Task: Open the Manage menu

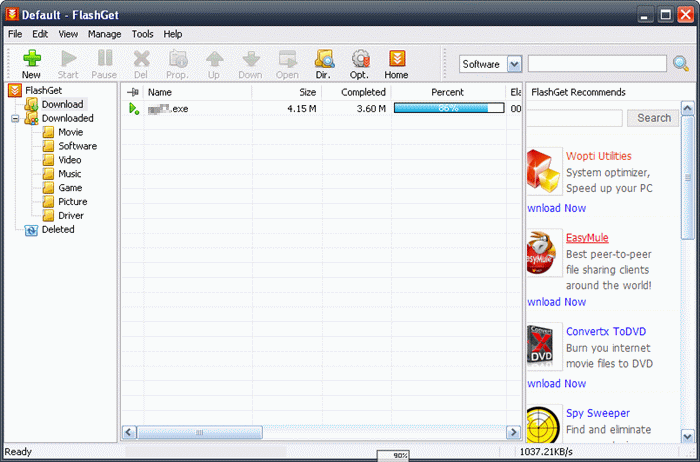Action: (x=104, y=34)
